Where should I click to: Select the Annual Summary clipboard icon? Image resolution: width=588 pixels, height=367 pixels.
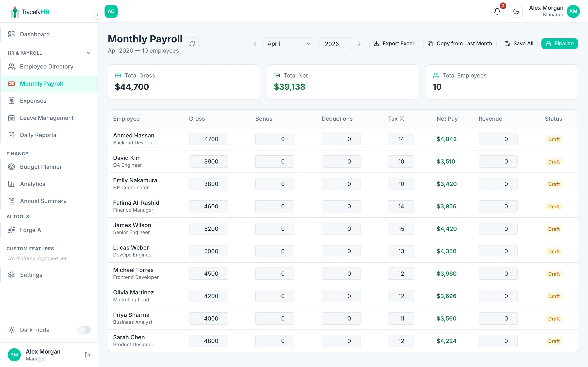coord(11,201)
